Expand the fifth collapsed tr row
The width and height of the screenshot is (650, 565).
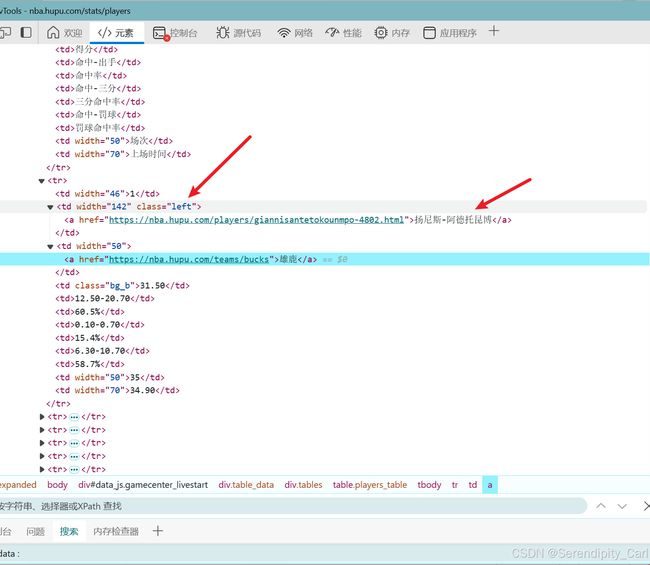[x=42, y=469]
